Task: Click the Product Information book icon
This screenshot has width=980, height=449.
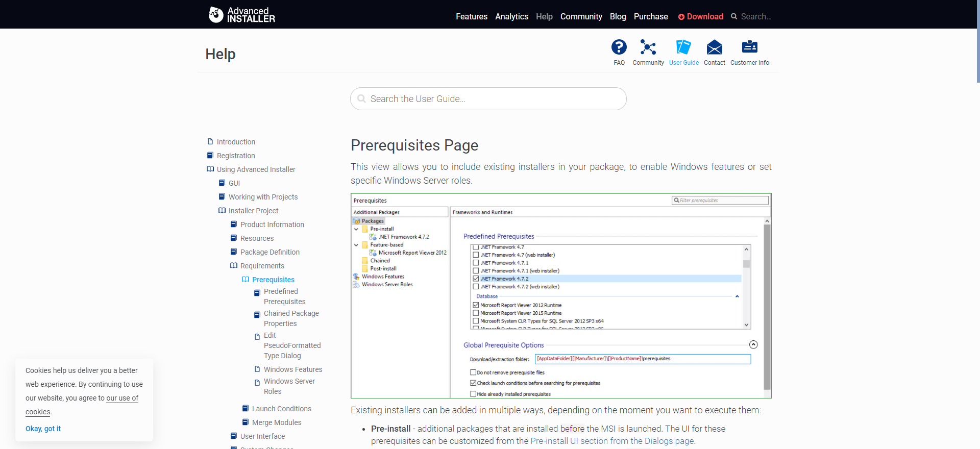Action: [x=234, y=224]
